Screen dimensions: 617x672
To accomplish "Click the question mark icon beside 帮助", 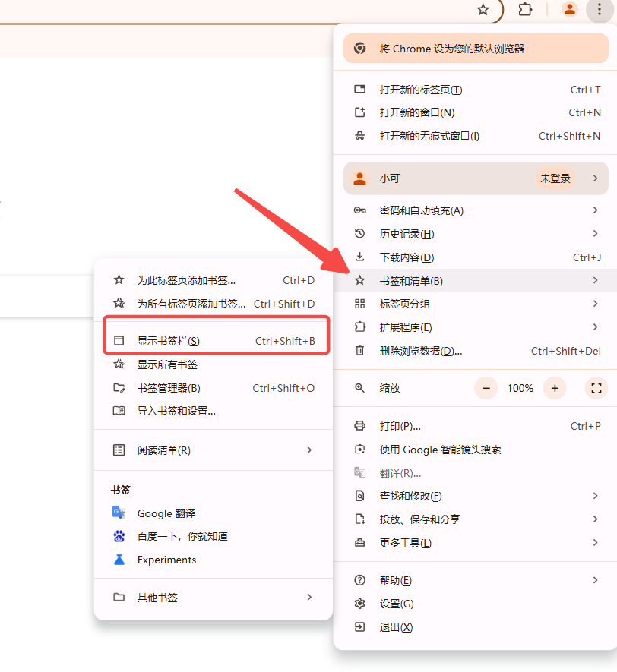I will [x=359, y=580].
